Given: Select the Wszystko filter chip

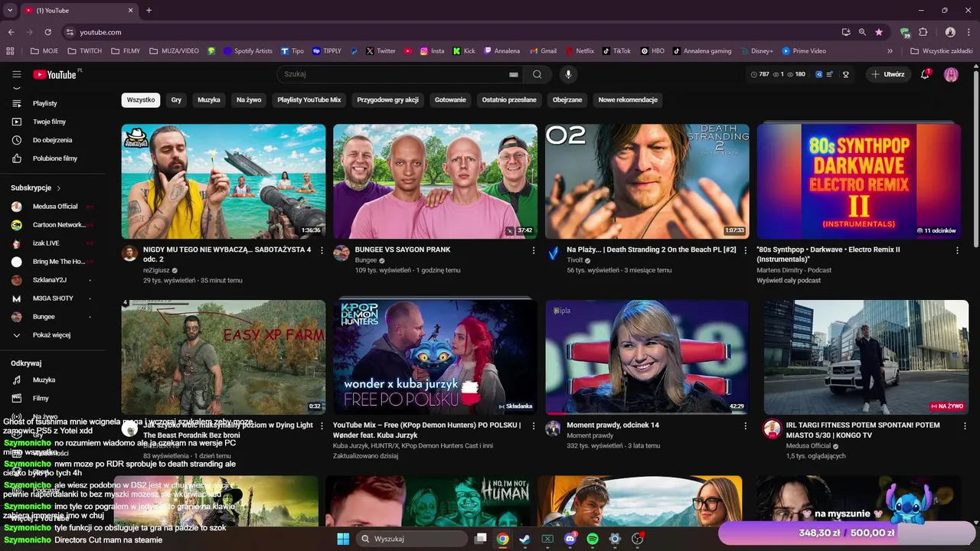Looking at the screenshot, I should (141, 99).
